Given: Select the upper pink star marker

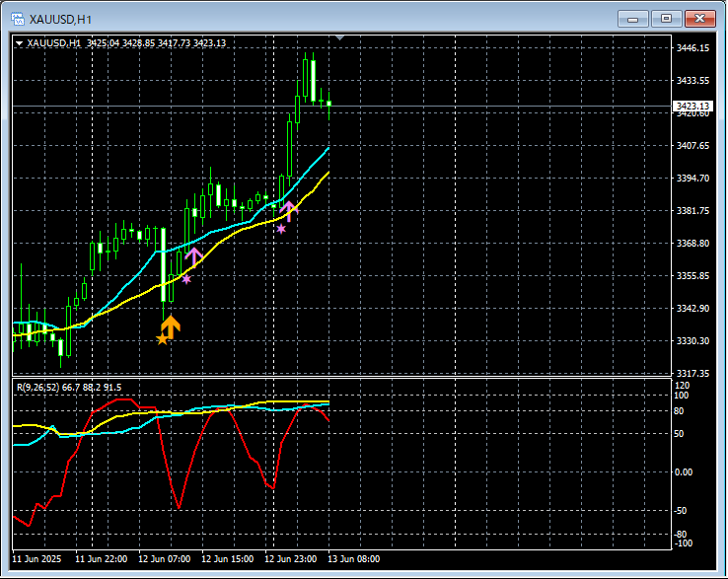Looking at the screenshot, I should (x=281, y=229).
